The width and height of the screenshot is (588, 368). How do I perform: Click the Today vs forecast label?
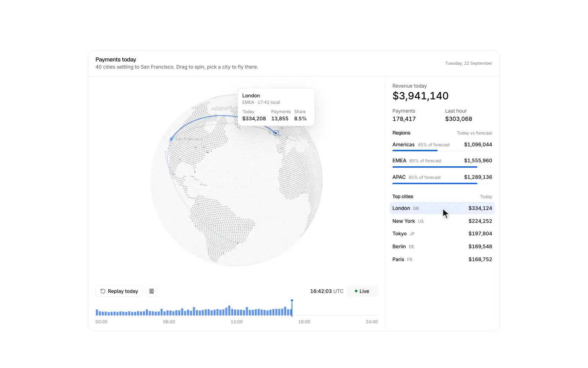[474, 133]
